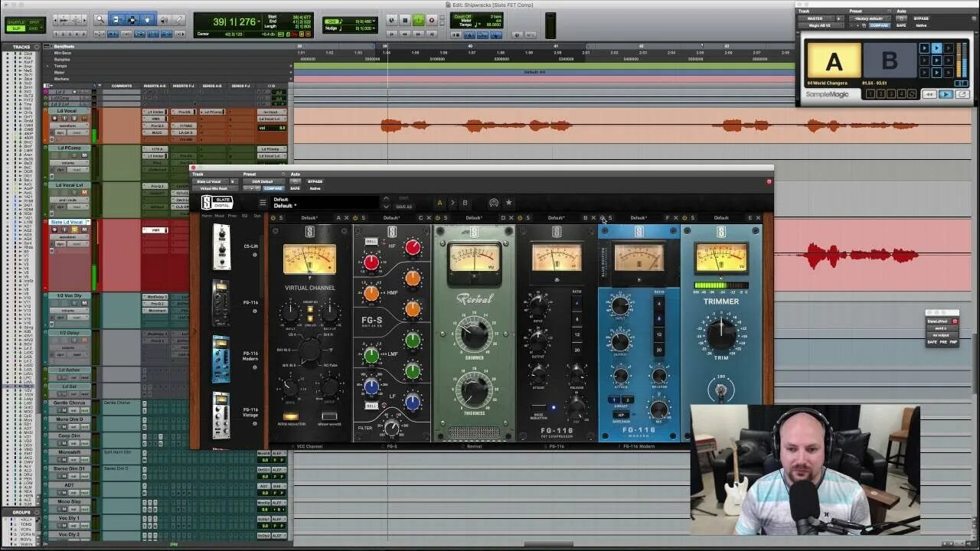Screen dimensions: 980x551
Task: Enable Slip edit mode
Action: pos(15,28)
